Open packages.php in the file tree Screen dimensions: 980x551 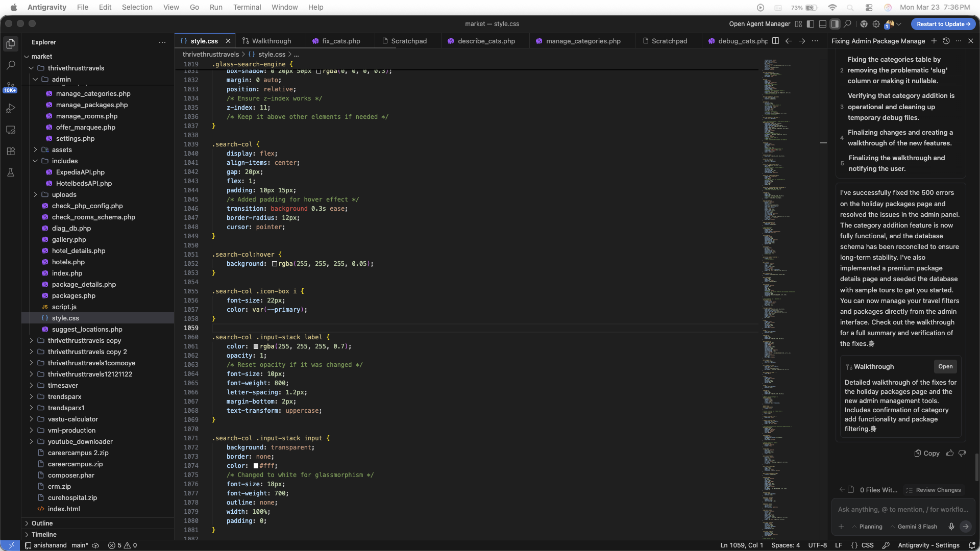click(73, 295)
